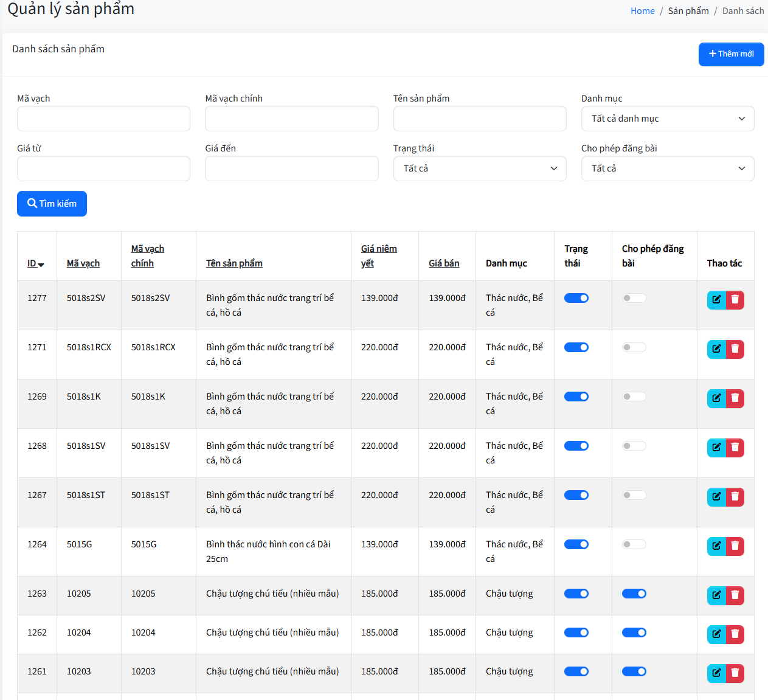Sort table by Mã vạch column

[83, 263]
